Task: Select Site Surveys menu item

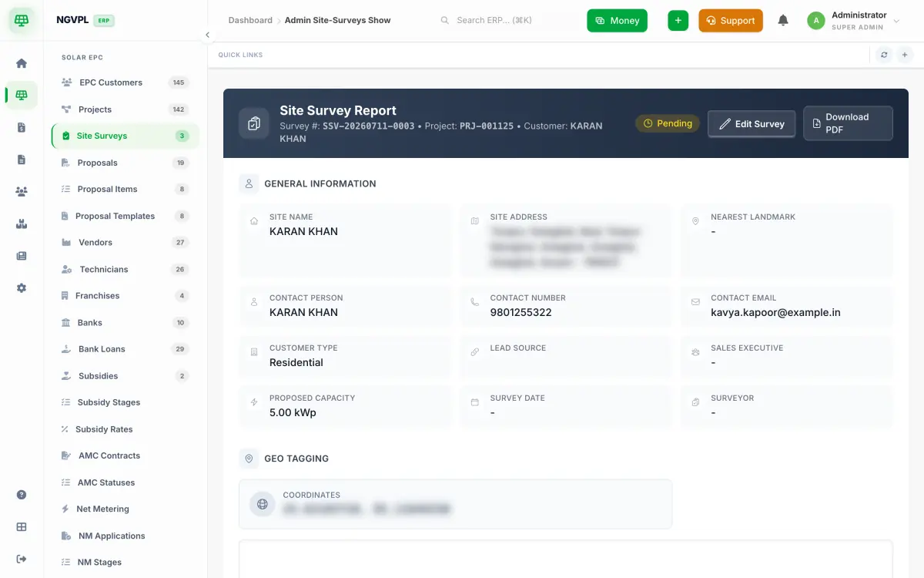Action: (125, 136)
